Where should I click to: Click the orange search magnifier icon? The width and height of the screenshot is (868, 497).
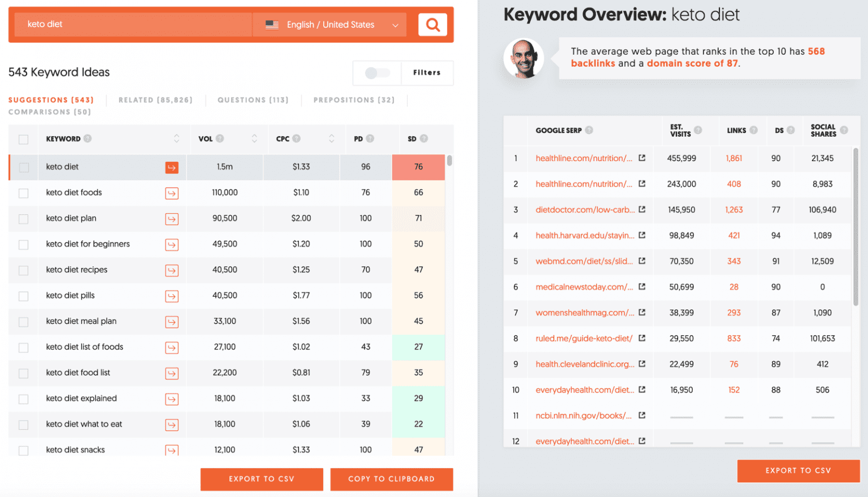click(x=432, y=24)
